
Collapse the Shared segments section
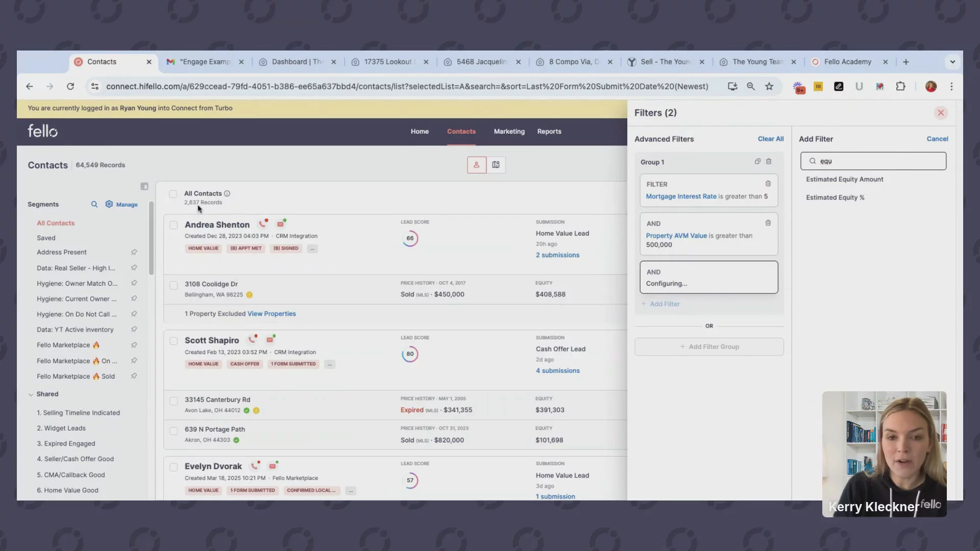click(x=31, y=394)
